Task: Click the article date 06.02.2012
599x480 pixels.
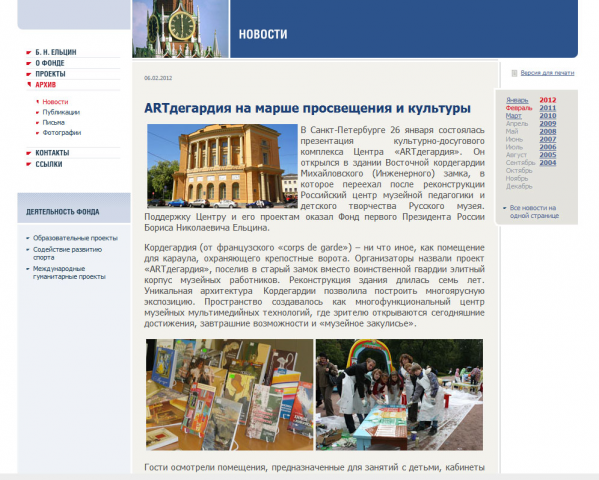Action: click(158, 78)
